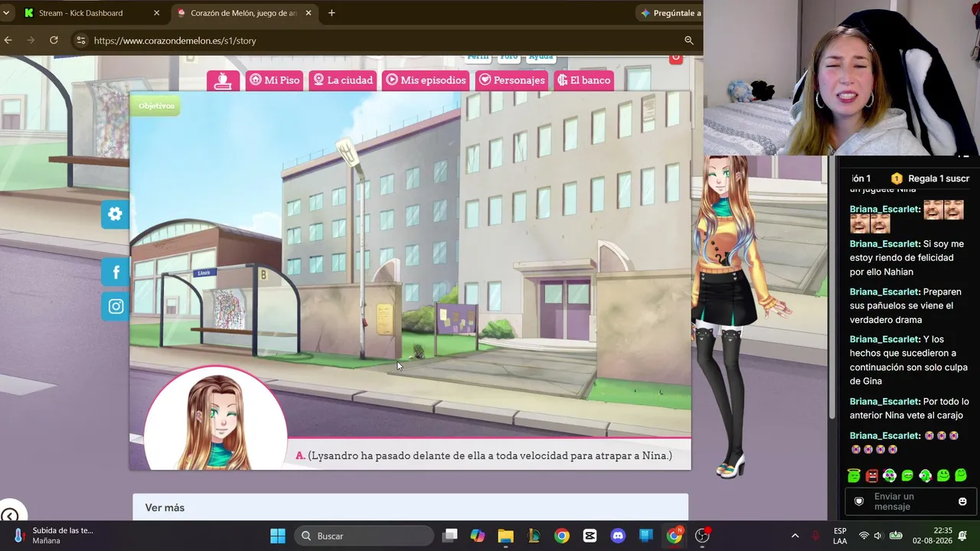
Task: View site information icon in address bar
Action: [x=80, y=41]
